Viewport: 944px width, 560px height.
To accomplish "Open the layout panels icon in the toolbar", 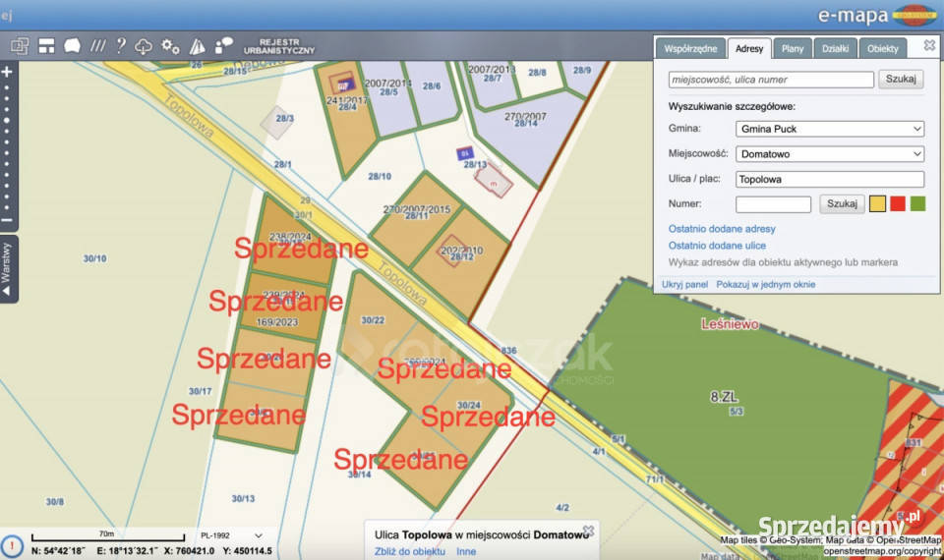I will click(46, 46).
